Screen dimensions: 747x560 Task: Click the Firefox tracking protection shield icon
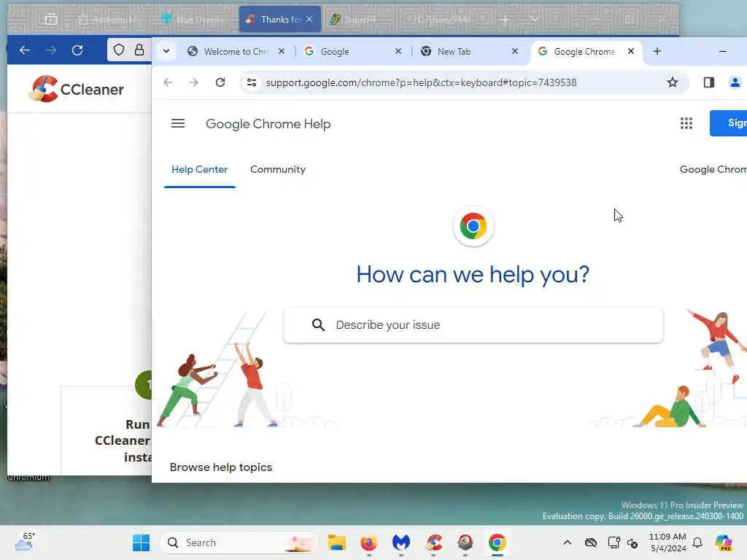[119, 50]
